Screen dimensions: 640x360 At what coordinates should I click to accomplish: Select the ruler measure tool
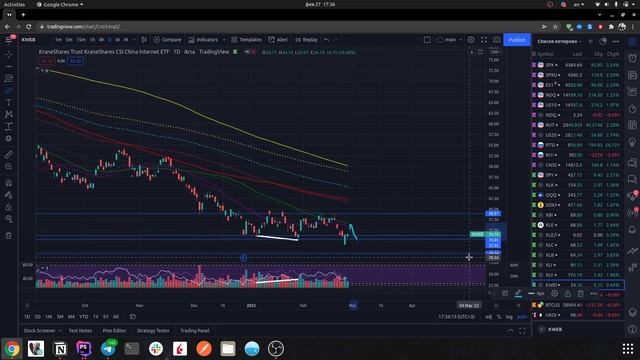click(9, 154)
